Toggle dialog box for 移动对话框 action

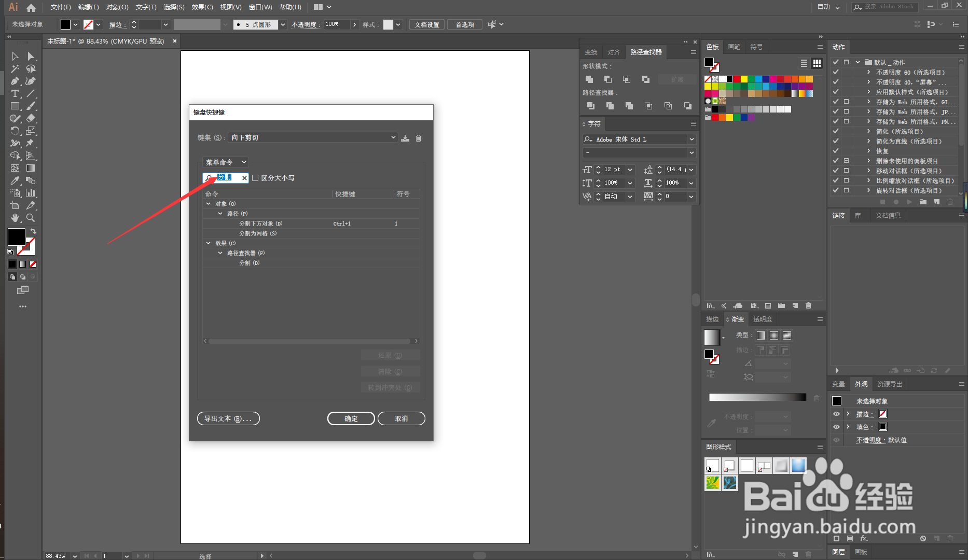point(846,171)
